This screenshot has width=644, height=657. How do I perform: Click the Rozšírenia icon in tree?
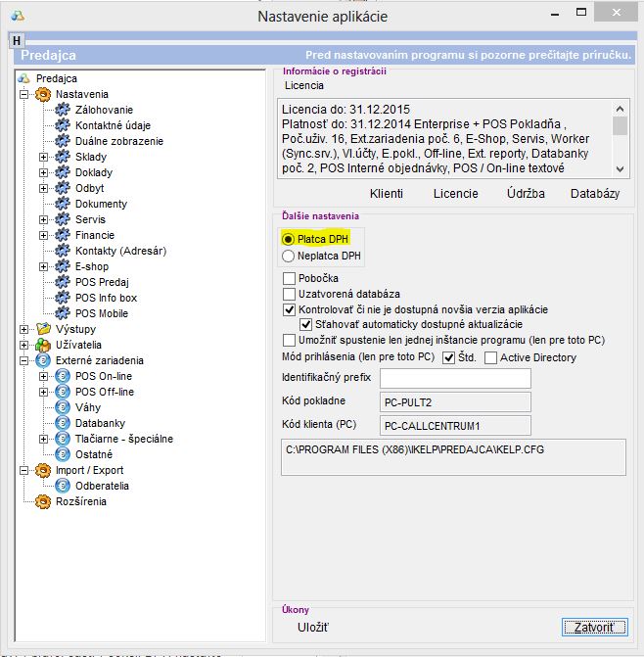(42, 501)
